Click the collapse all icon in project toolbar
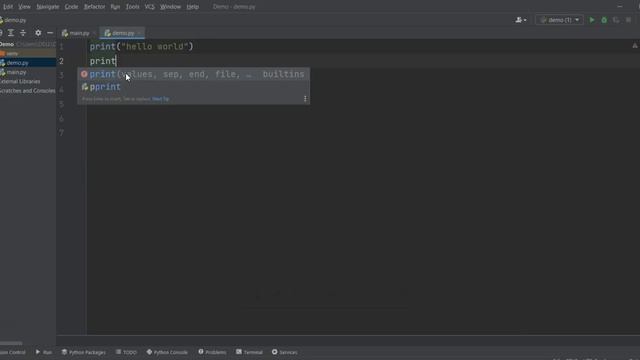640x360 pixels. (x=23, y=33)
